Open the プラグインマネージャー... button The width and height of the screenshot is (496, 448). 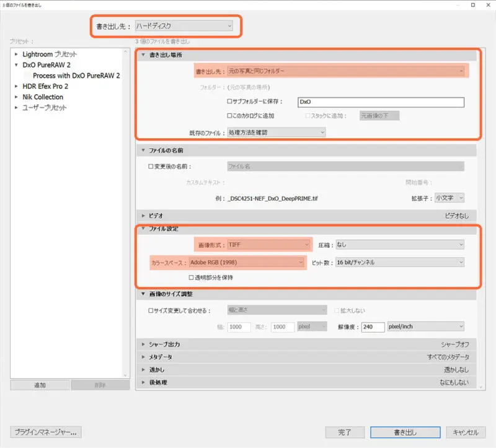(x=46, y=432)
